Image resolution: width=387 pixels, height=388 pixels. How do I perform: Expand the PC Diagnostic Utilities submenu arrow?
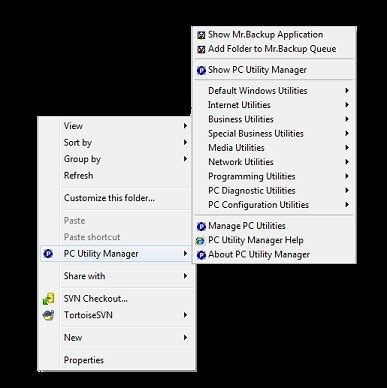tap(347, 190)
